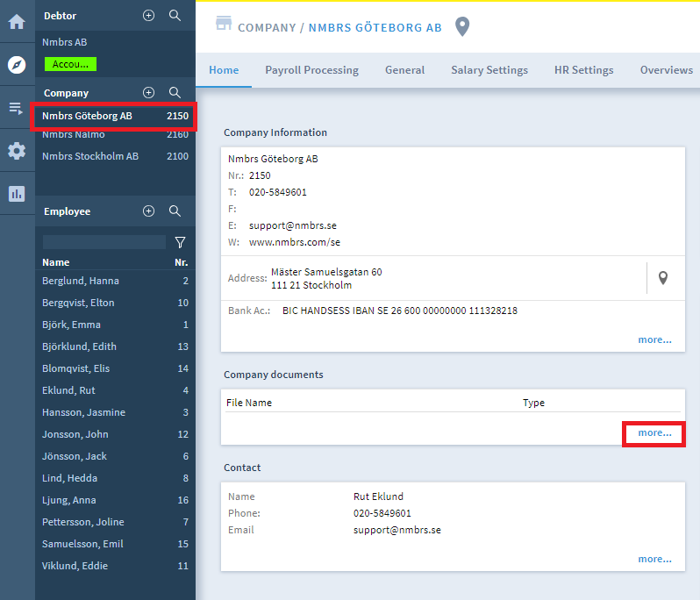Screen dimensions: 700x600
Task: Open the bar chart reports icon
Action: point(17,194)
